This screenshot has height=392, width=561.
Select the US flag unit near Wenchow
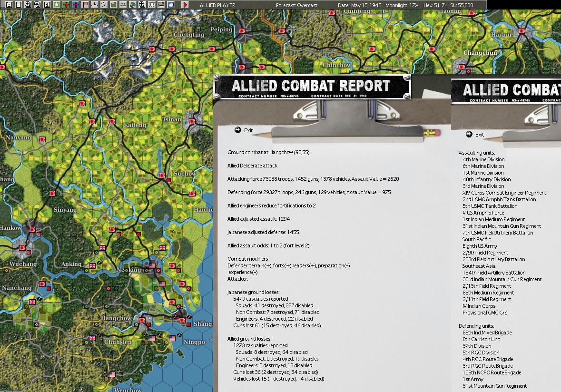coord(112,374)
